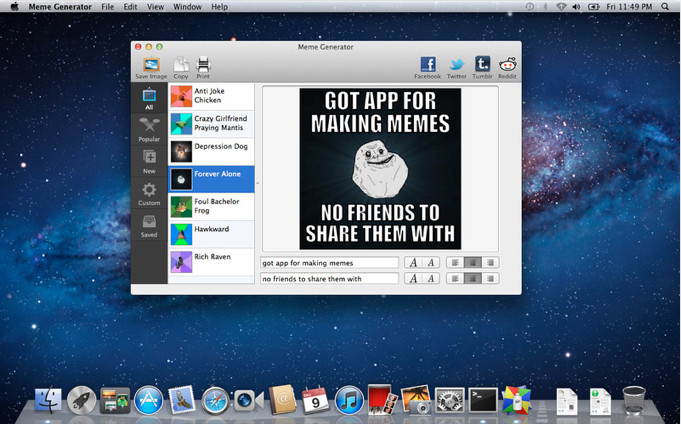
Task: Increase the top text font size
Action: 413,262
